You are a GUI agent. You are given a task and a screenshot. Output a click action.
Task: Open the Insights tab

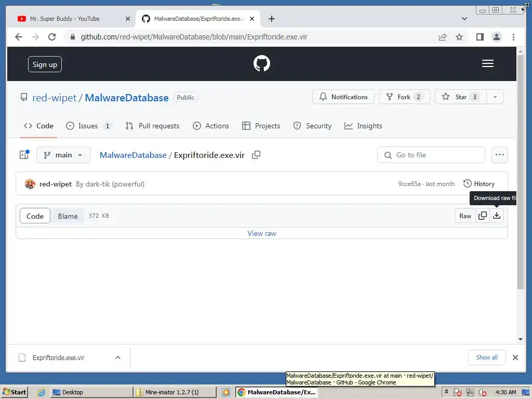coord(363,126)
